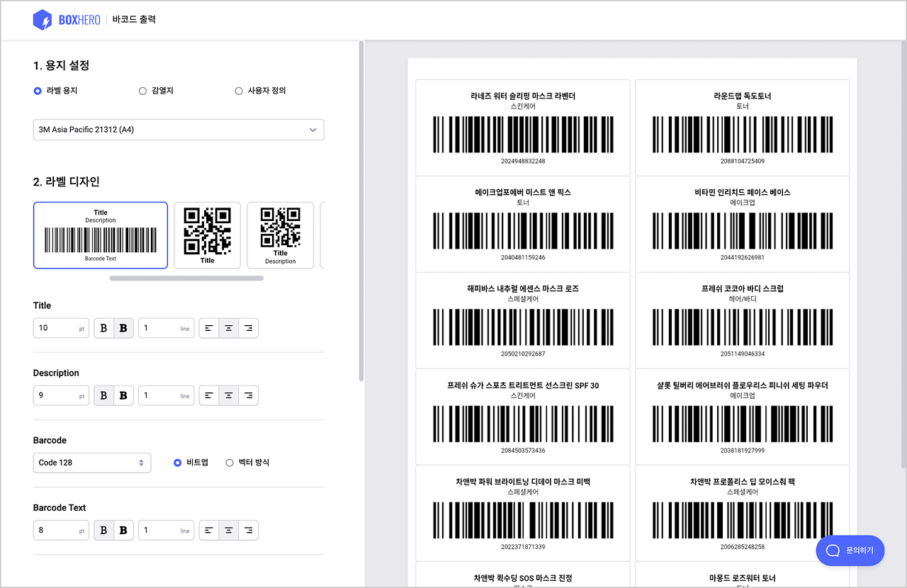Align Description text right
Image resolution: width=907 pixels, height=588 pixels.
(x=248, y=395)
